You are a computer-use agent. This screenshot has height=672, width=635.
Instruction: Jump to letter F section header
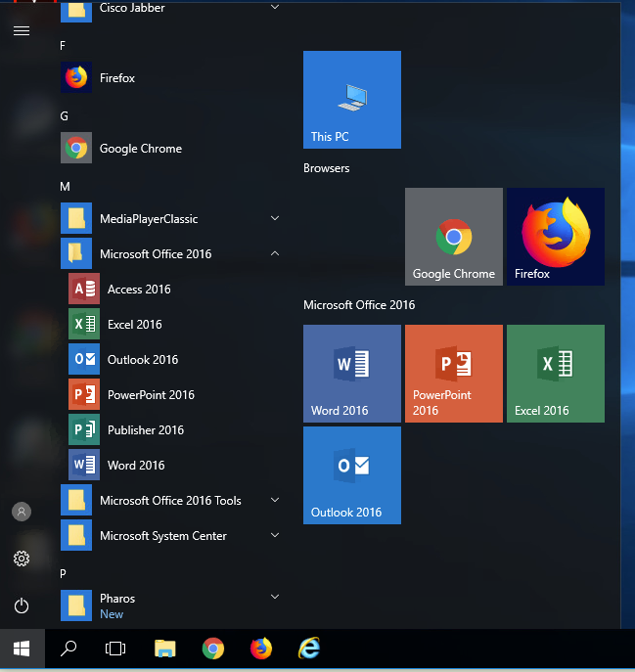point(63,46)
